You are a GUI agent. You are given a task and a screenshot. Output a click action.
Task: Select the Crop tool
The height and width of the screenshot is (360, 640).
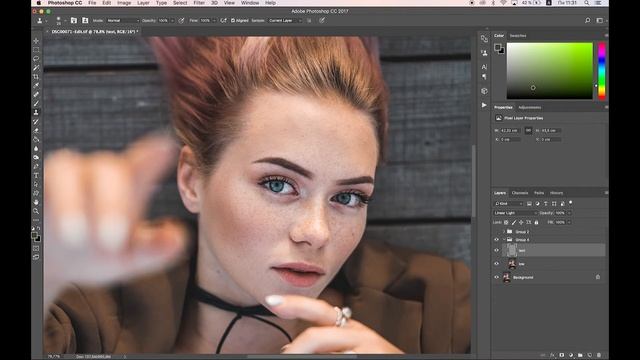(x=36, y=77)
